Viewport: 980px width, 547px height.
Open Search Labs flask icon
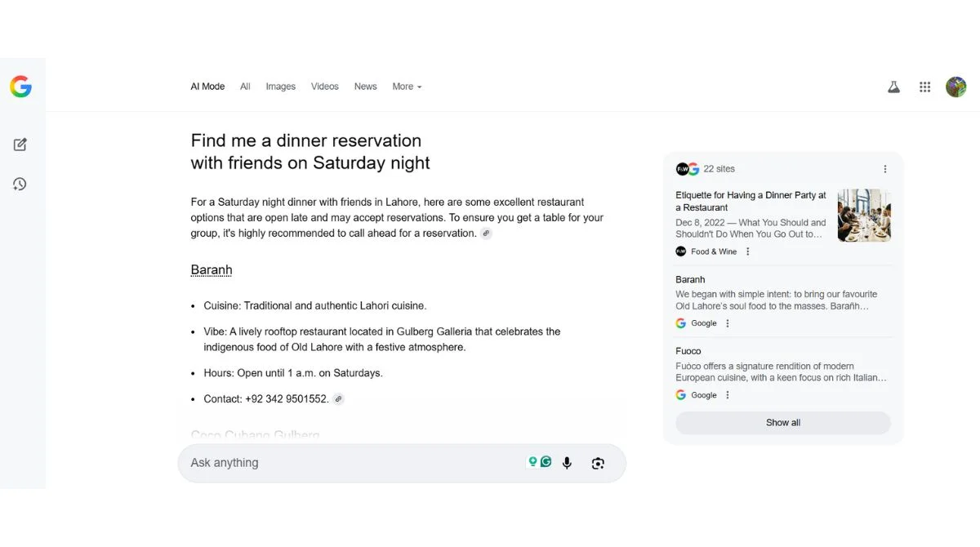893,87
